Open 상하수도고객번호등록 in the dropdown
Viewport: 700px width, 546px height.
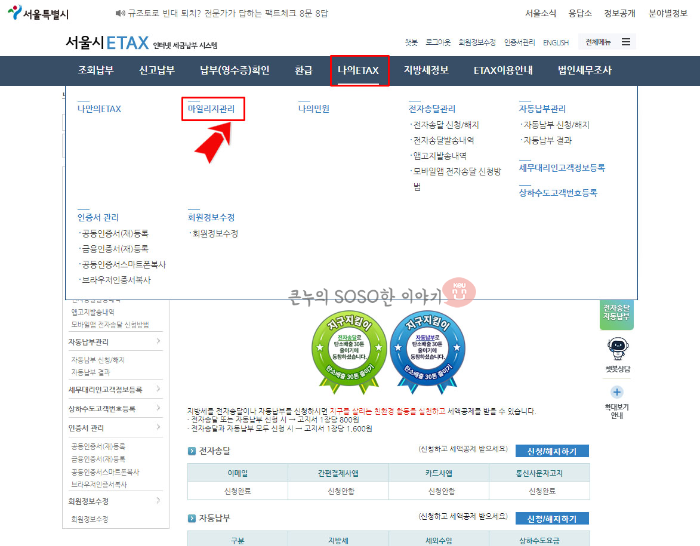[x=558, y=193]
